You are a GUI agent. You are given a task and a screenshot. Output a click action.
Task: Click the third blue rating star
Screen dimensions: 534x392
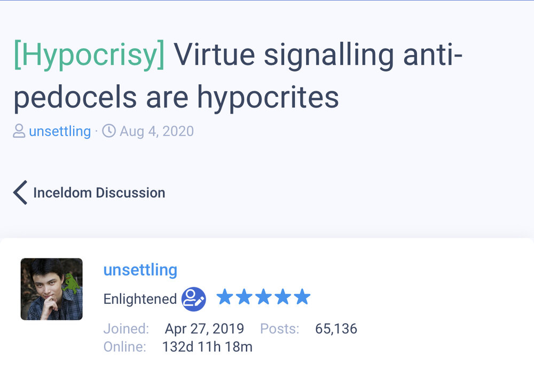click(x=263, y=297)
